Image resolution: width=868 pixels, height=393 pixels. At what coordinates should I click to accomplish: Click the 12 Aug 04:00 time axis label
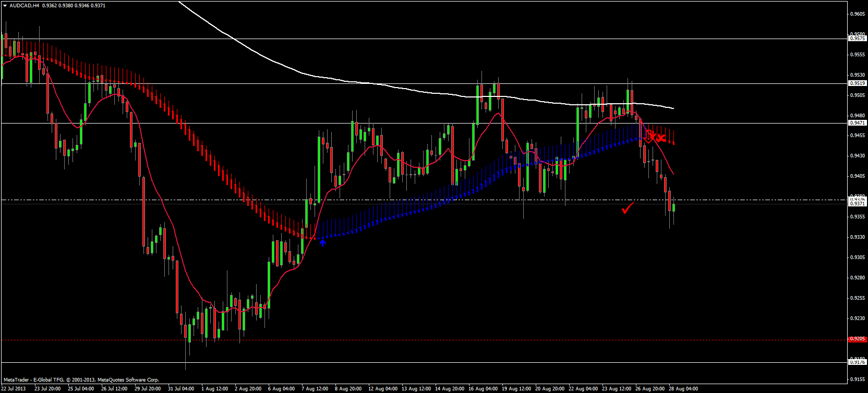tap(382, 389)
